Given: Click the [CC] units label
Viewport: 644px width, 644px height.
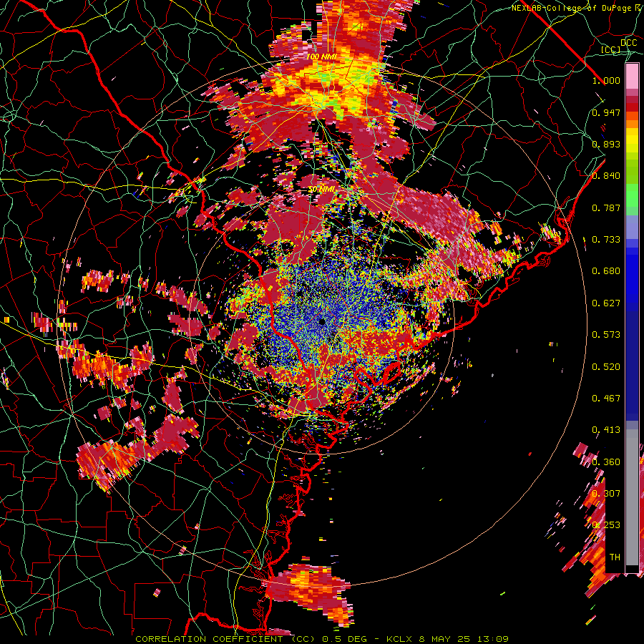Looking at the screenshot, I should (x=611, y=49).
